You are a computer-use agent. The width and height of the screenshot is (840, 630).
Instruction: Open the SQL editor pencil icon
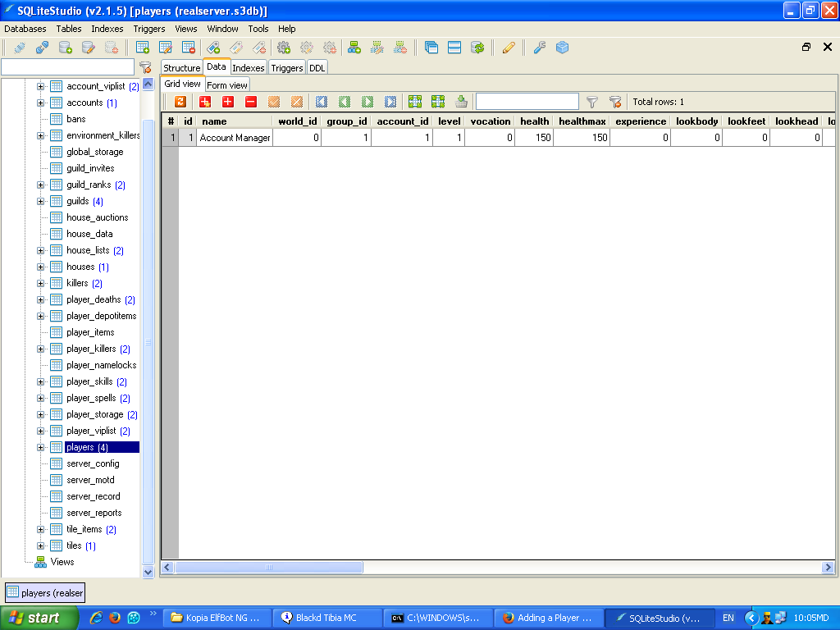pos(509,48)
